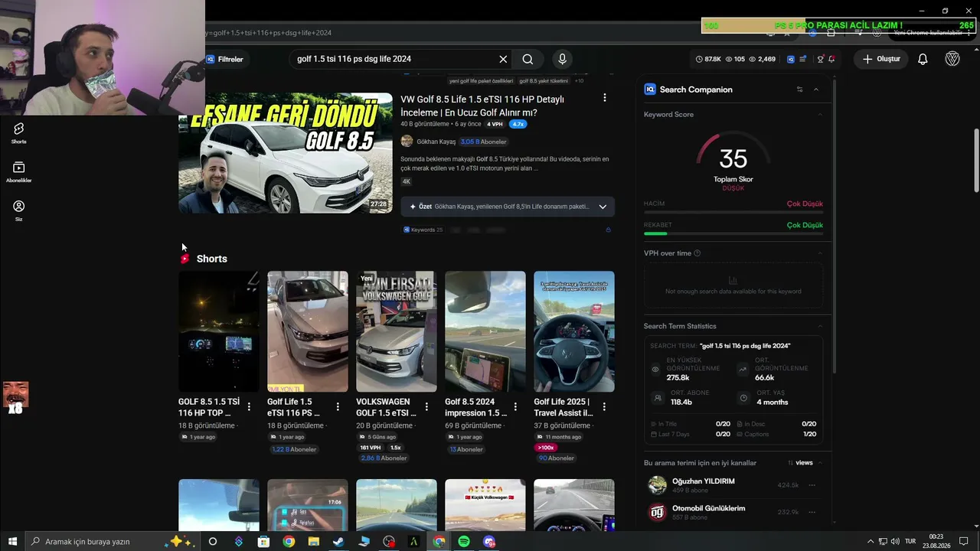Open the taskbar clock and date
The width and height of the screenshot is (980, 551).
point(936,541)
